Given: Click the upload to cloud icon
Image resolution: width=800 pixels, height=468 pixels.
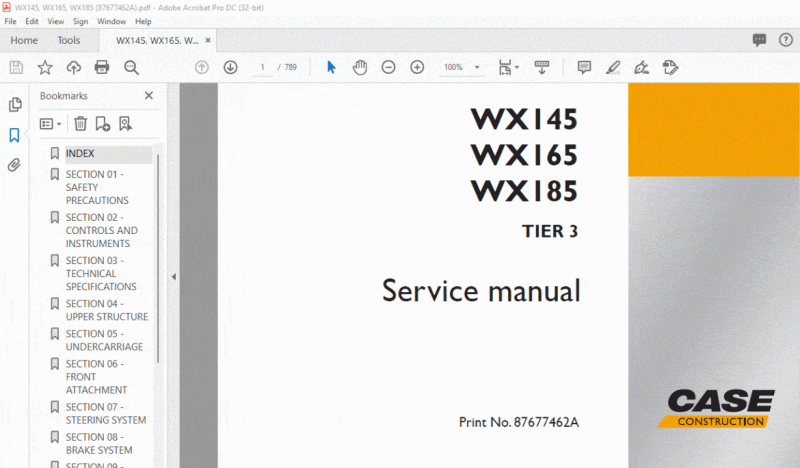Looking at the screenshot, I should (73, 67).
